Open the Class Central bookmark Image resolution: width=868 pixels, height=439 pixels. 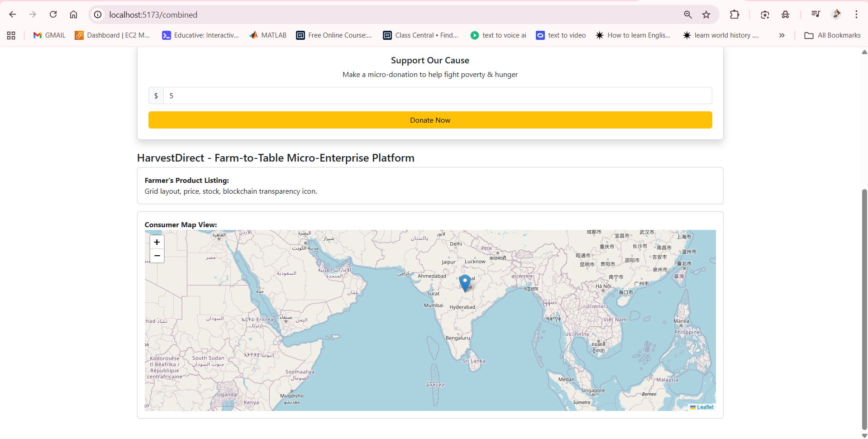pos(420,35)
